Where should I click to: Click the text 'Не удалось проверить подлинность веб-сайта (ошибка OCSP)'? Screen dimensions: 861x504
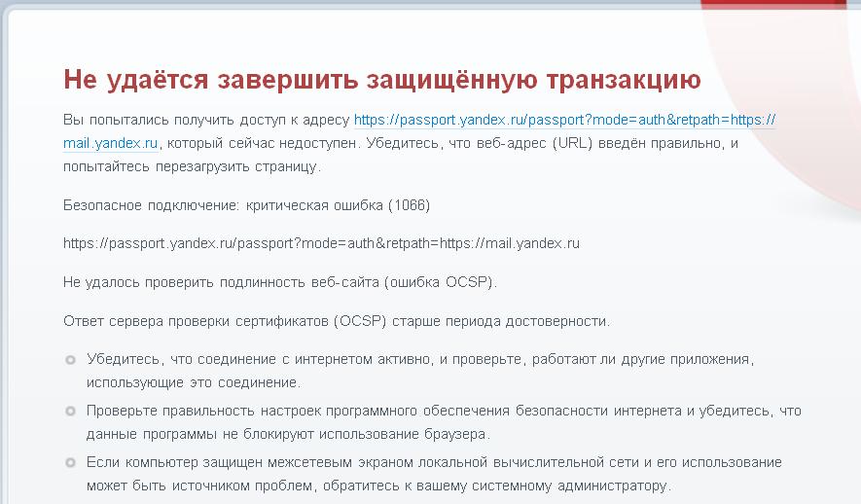[x=280, y=282]
